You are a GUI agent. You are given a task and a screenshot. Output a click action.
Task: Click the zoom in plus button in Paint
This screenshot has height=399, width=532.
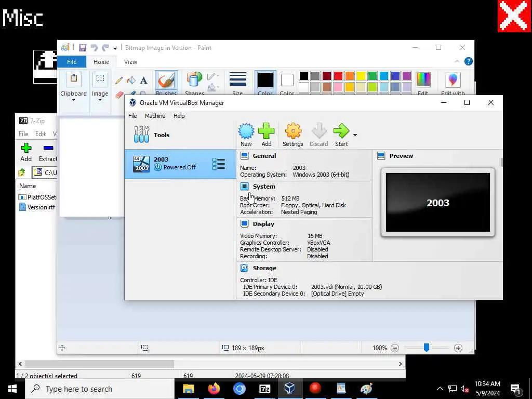[458, 348]
